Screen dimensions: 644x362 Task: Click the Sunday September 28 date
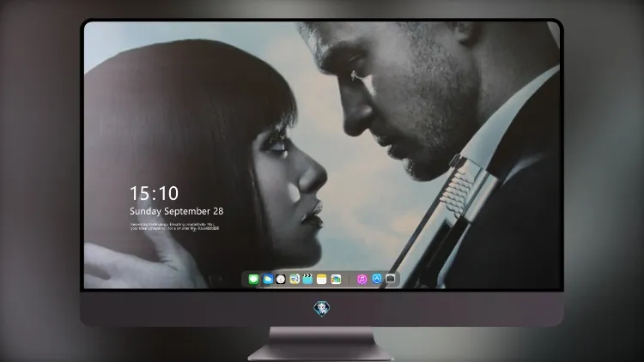[x=177, y=211]
